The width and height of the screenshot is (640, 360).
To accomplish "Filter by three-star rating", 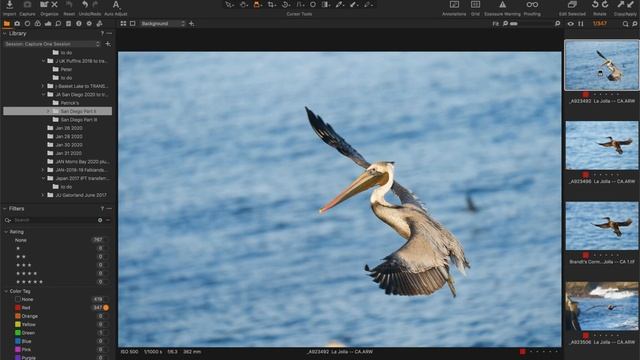I will tap(24, 265).
